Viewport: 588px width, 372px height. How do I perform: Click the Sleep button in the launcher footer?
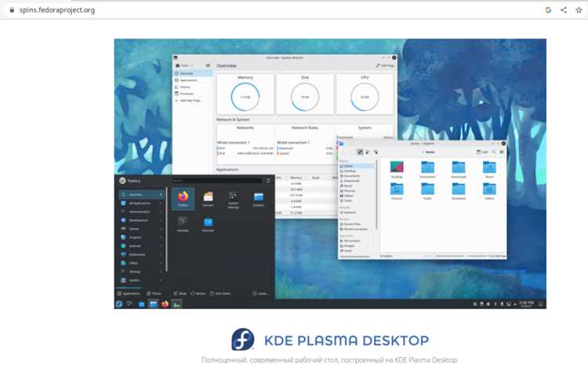tap(180, 294)
